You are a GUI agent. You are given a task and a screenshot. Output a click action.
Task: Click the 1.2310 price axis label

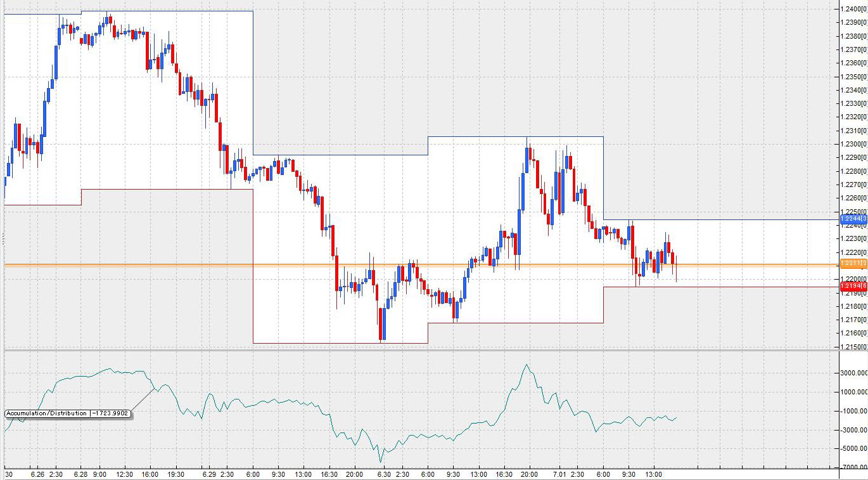pyautogui.click(x=853, y=131)
